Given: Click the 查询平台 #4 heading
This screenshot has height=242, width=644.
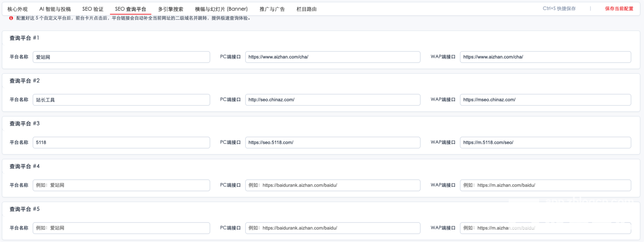Looking at the screenshot, I should point(24,167).
